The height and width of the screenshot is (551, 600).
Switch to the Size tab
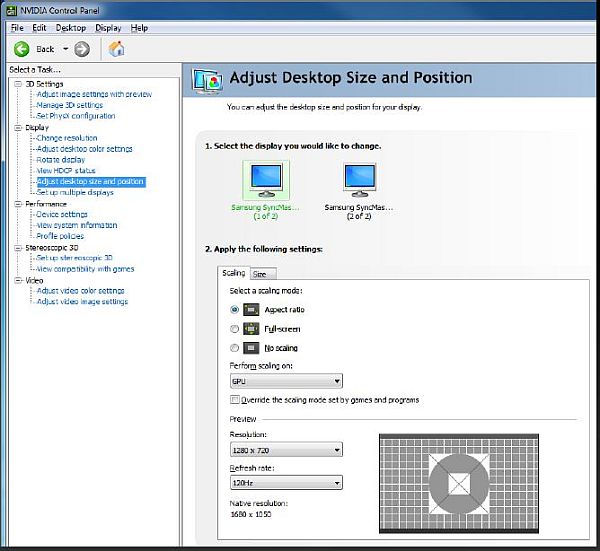point(259,274)
